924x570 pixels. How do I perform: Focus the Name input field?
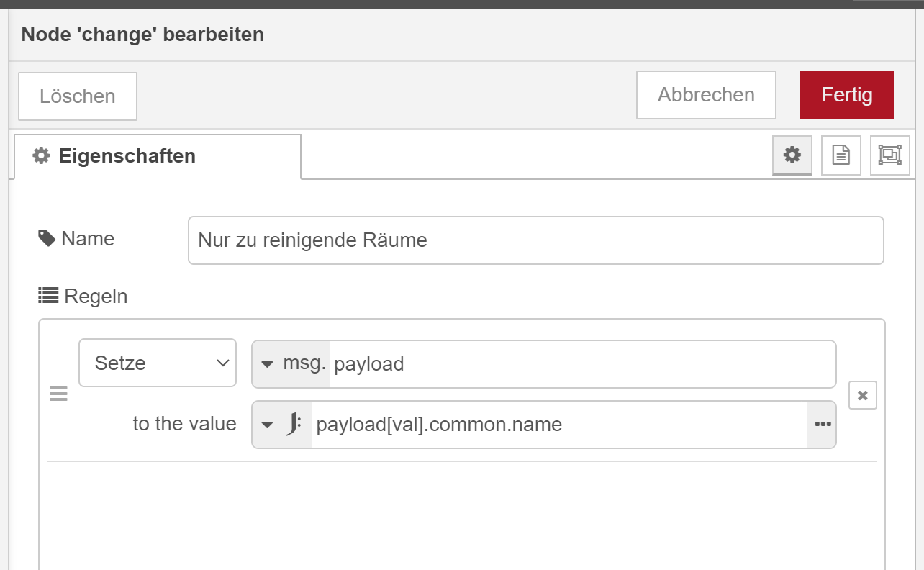(536, 240)
